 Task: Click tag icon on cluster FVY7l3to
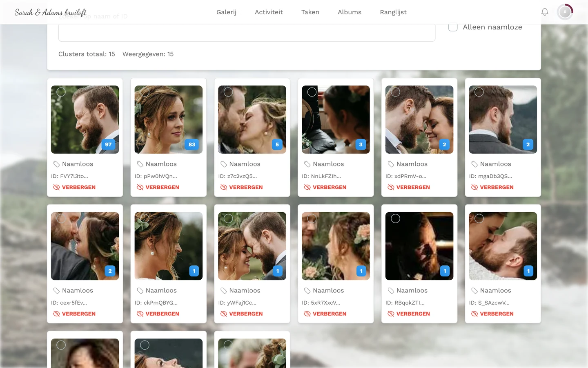pyautogui.click(x=56, y=164)
